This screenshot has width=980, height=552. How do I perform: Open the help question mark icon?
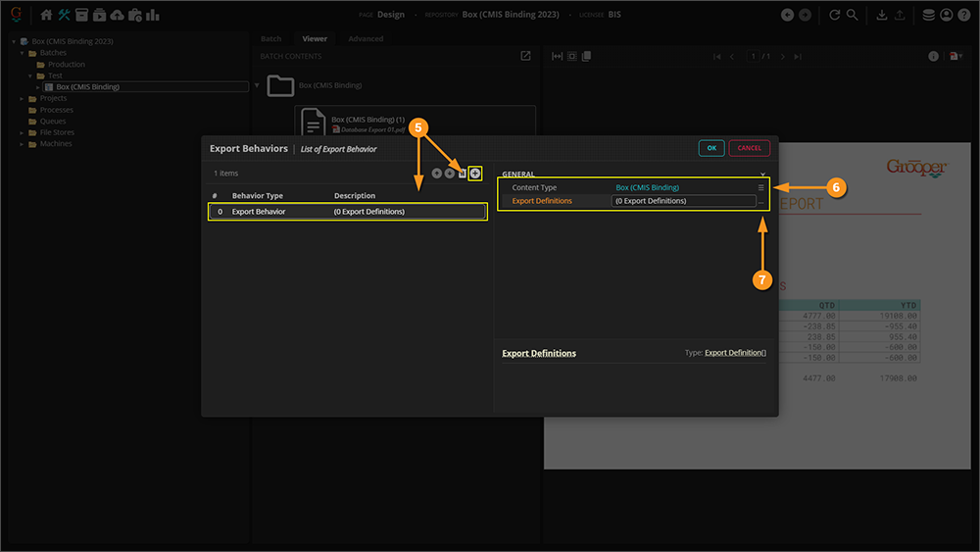click(963, 15)
